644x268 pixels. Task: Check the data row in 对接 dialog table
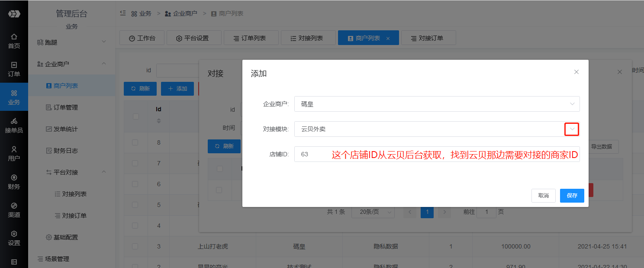(219, 190)
